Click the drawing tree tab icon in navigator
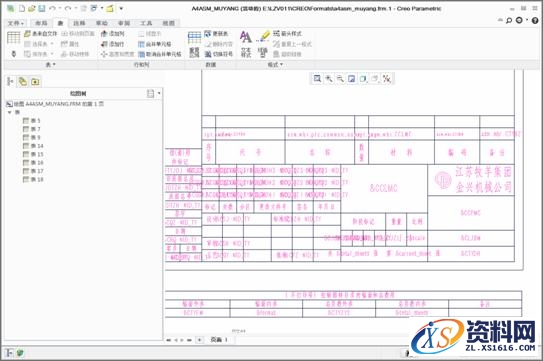The image size is (543, 361). coord(10,81)
